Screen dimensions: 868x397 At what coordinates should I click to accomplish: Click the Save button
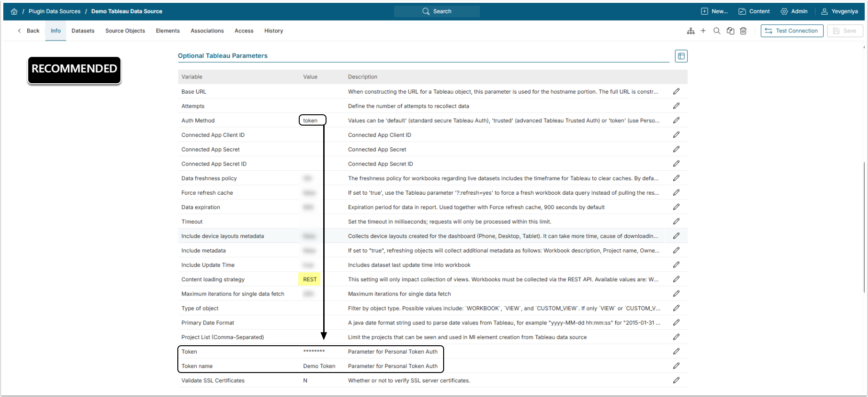click(845, 31)
